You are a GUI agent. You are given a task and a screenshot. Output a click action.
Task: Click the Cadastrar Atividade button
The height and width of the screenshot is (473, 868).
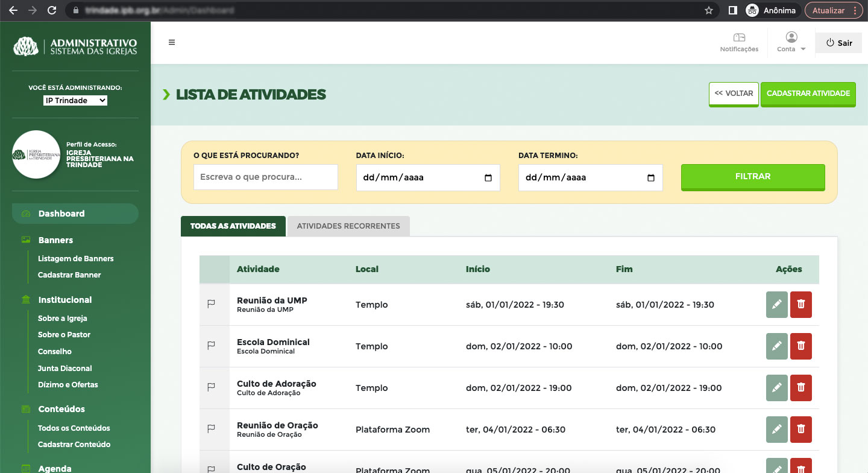808,94
